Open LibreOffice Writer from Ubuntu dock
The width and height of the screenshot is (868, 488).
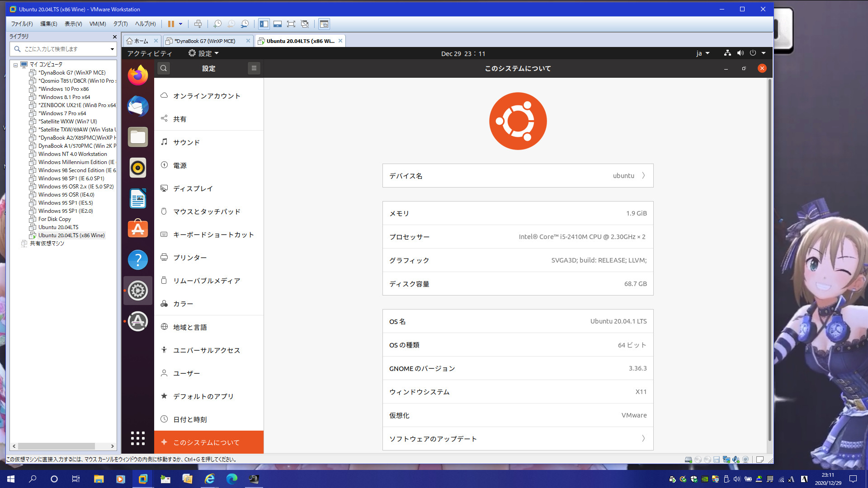tap(138, 199)
